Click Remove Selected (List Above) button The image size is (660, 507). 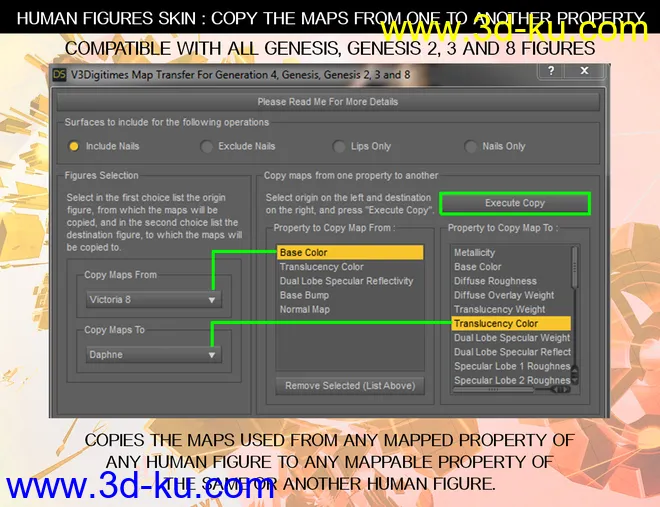(350, 386)
